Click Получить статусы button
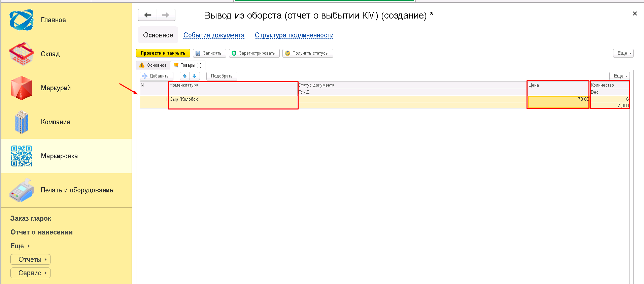This screenshot has width=644, height=284. click(308, 53)
